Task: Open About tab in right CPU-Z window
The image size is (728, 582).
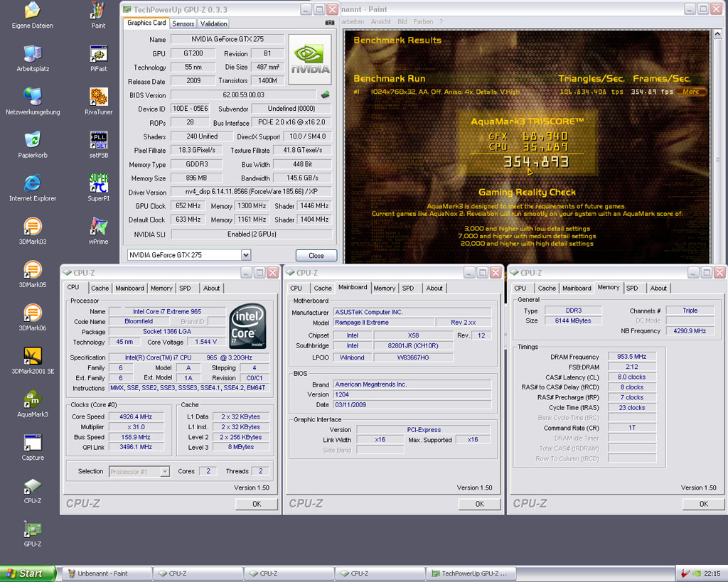Action: (x=658, y=289)
